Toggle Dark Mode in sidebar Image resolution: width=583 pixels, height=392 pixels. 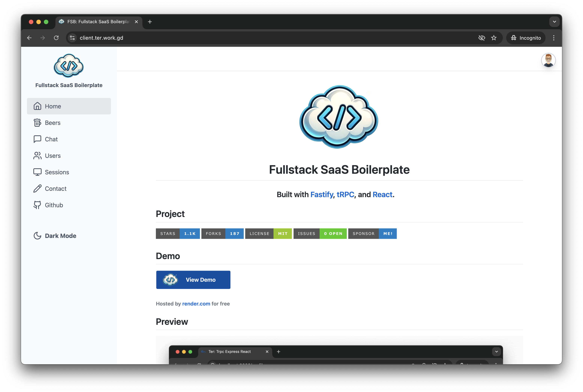point(55,236)
